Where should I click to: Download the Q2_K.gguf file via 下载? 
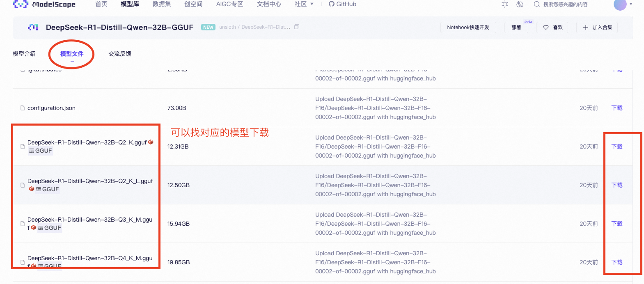[x=617, y=147]
